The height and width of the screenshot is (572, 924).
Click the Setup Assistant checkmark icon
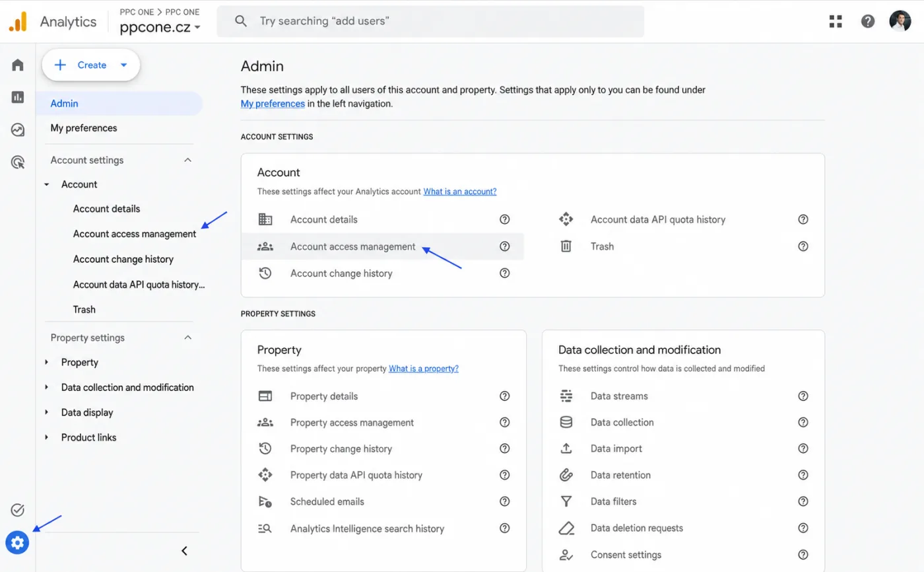click(x=18, y=510)
